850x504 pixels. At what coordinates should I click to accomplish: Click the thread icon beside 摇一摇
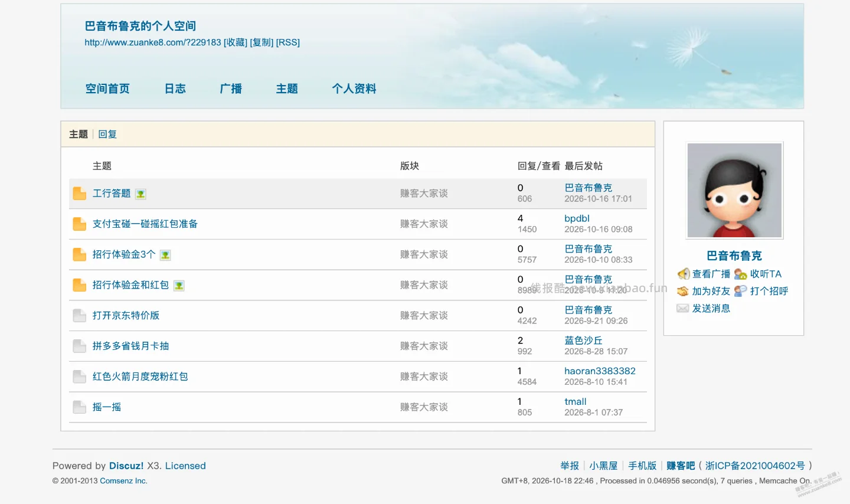point(80,407)
